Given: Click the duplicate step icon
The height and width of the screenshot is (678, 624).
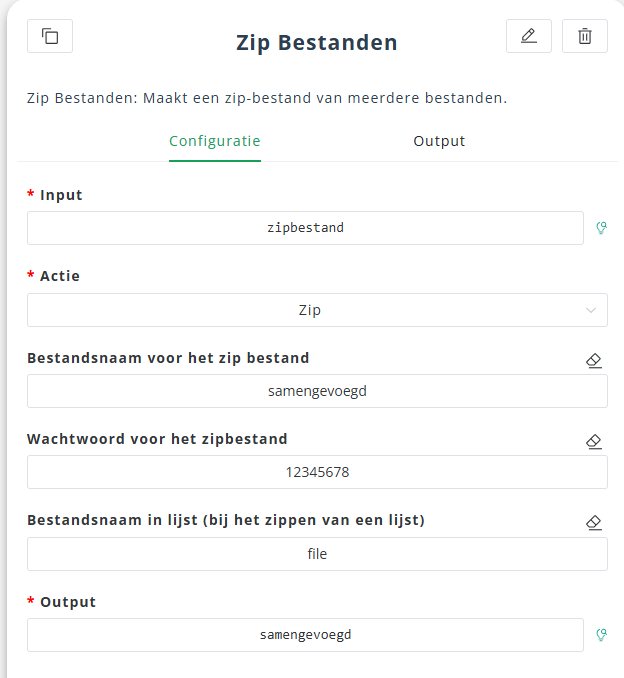Looking at the screenshot, I should coord(50,36).
